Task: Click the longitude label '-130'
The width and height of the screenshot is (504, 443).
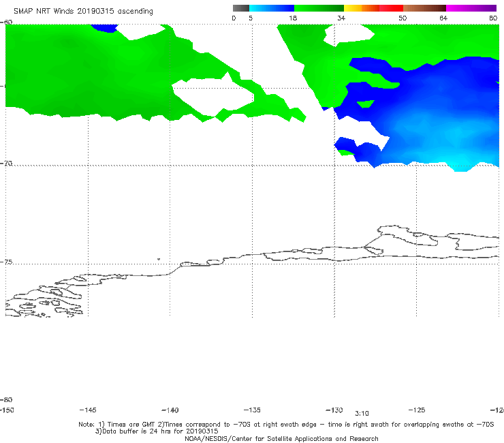Action: (x=334, y=410)
